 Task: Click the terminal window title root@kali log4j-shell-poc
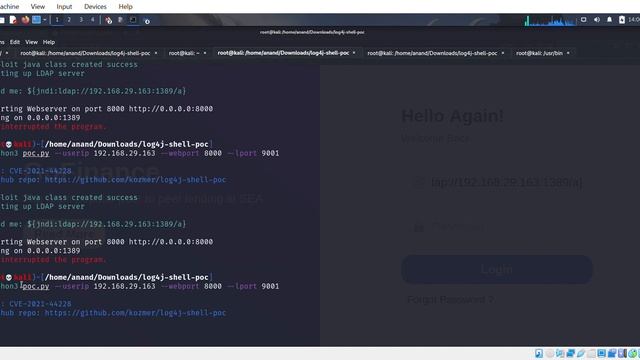pyautogui.click(x=312, y=32)
